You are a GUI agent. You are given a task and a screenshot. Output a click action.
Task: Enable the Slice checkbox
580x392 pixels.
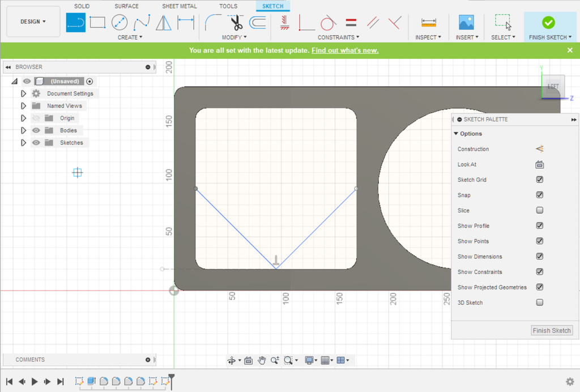coord(539,210)
